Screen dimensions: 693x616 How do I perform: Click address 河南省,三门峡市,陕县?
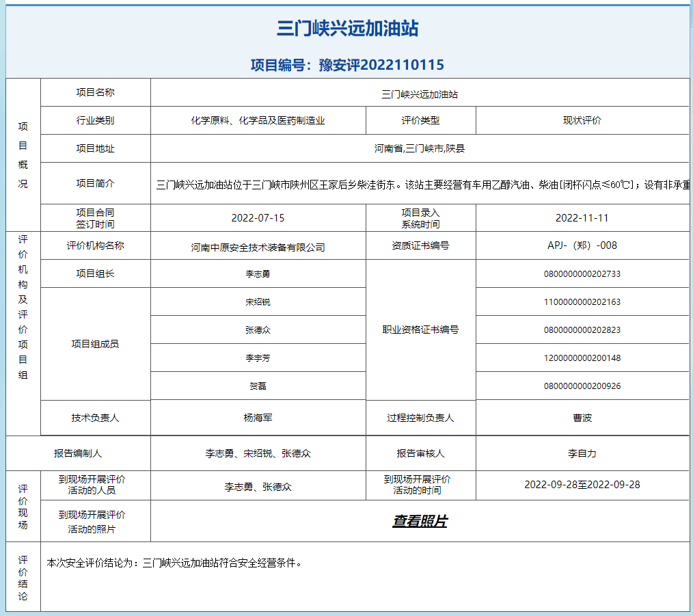click(420, 148)
